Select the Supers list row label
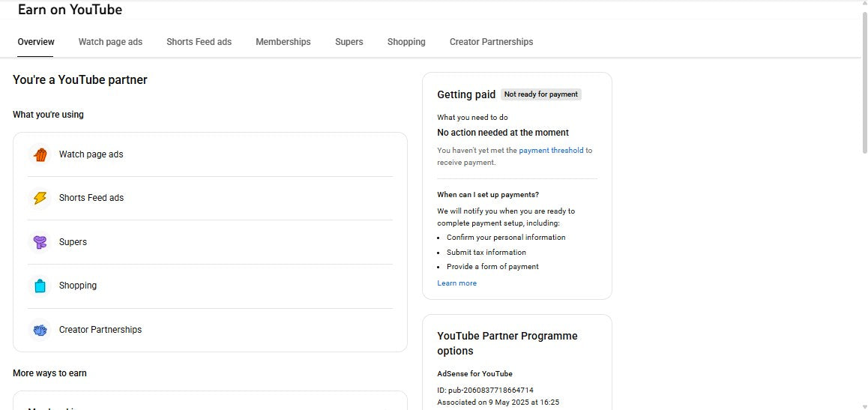 tap(73, 242)
